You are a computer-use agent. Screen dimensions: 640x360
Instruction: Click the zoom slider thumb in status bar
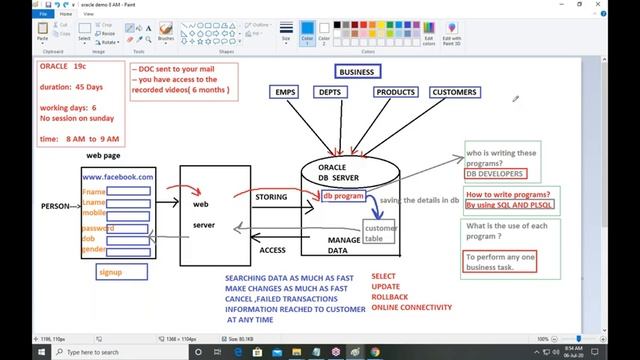pyautogui.click(x=578, y=339)
